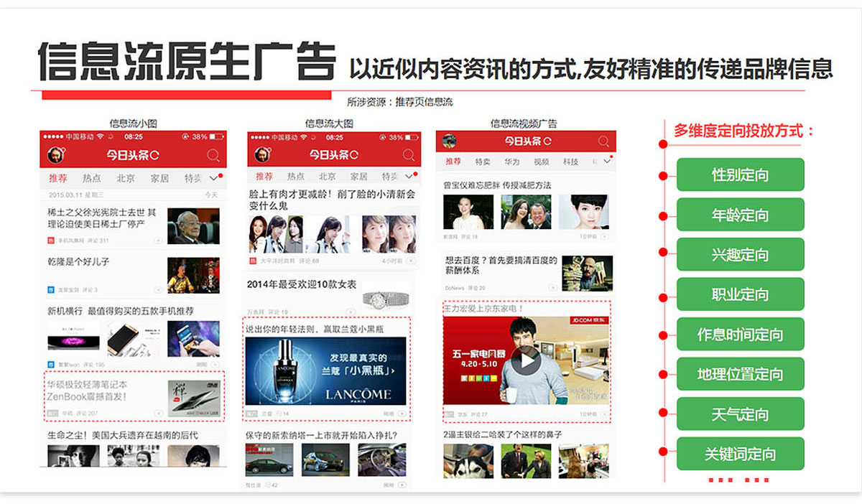The height and width of the screenshot is (504, 862).
Task: Tap the search magnifier in the 信息流视频广告 phone
Action: point(603,141)
